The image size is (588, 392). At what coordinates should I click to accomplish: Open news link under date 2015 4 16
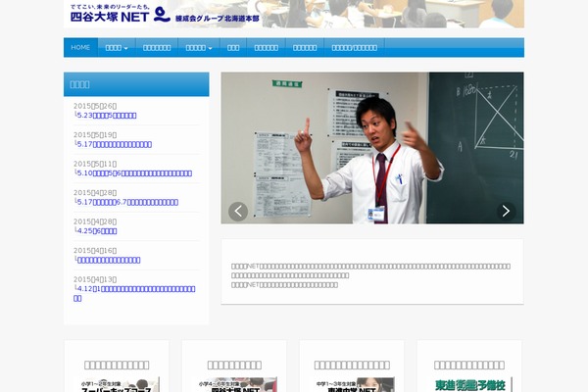tap(109, 260)
